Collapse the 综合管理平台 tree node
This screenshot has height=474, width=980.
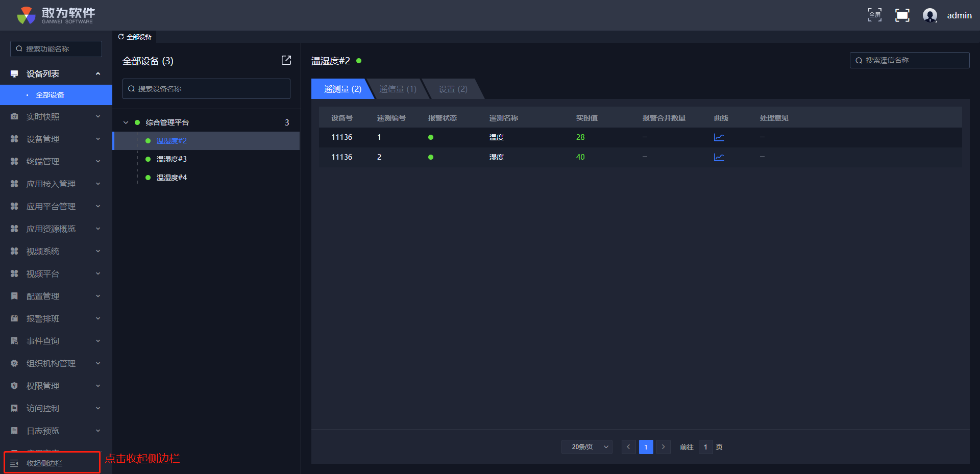pyautogui.click(x=126, y=122)
